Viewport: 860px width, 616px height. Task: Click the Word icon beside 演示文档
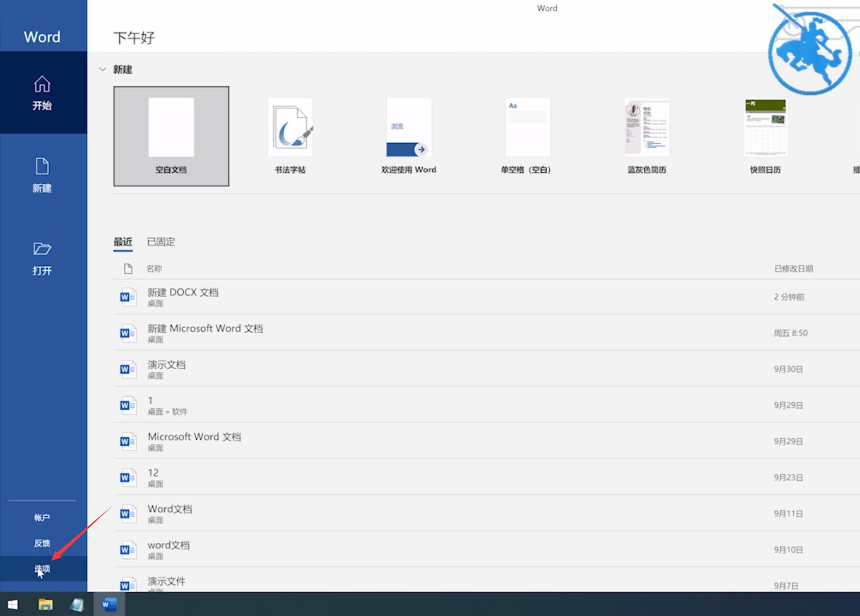[x=127, y=369]
